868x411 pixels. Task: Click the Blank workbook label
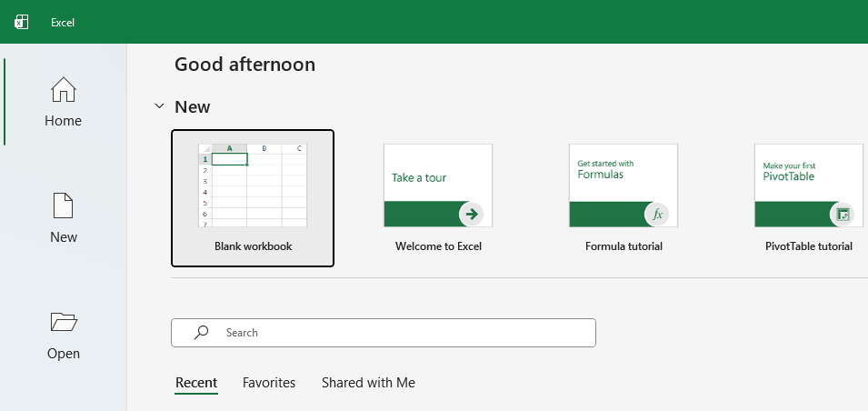pyautogui.click(x=253, y=246)
